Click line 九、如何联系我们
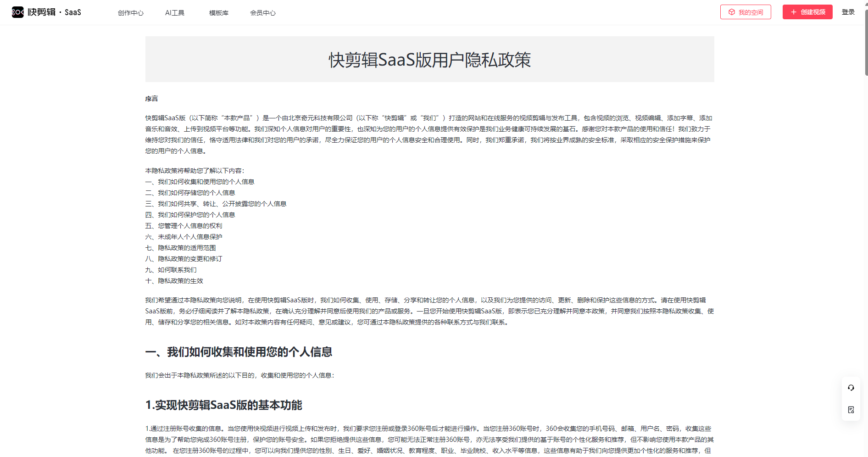 (x=171, y=270)
